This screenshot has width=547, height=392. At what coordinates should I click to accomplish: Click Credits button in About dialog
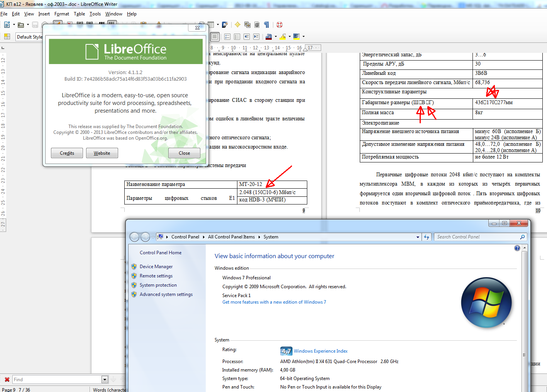pos(67,153)
